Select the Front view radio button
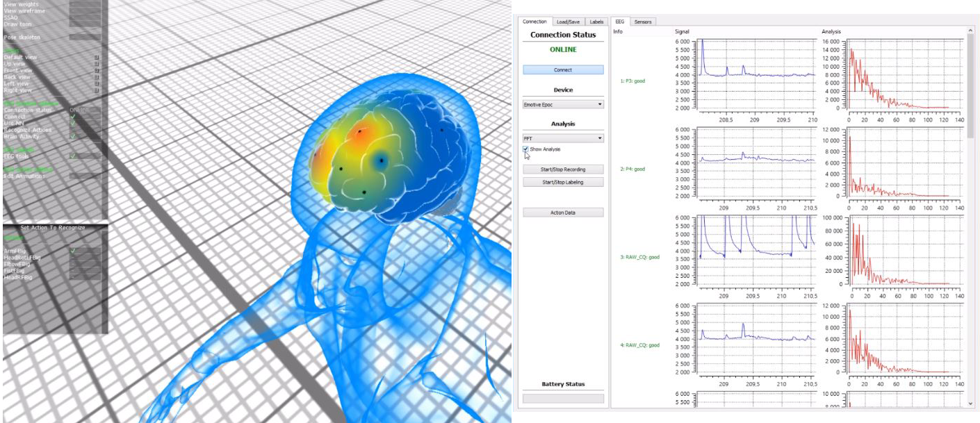The width and height of the screenshot is (980, 423). tap(97, 70)
